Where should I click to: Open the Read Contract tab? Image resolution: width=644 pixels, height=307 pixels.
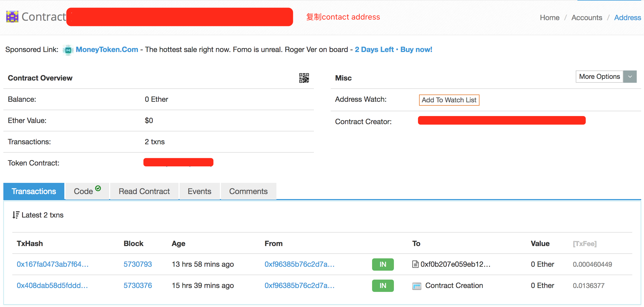144,191
